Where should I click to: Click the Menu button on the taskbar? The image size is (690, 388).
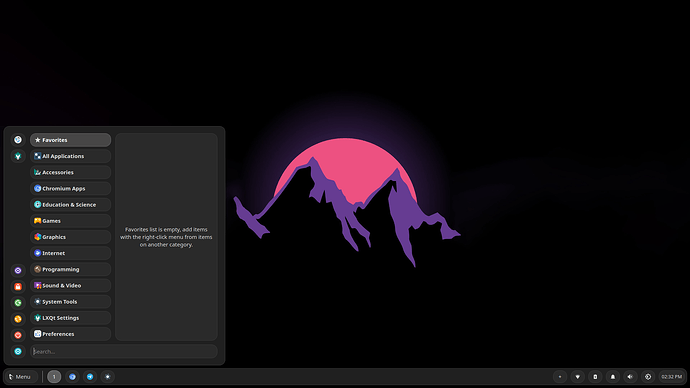coord(20,377)
